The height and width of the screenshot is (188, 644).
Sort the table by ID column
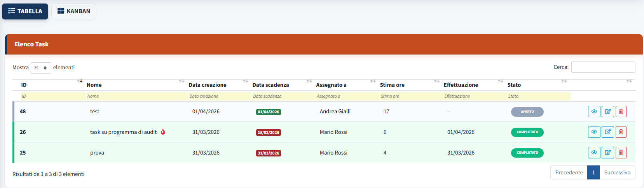[24, 85]
